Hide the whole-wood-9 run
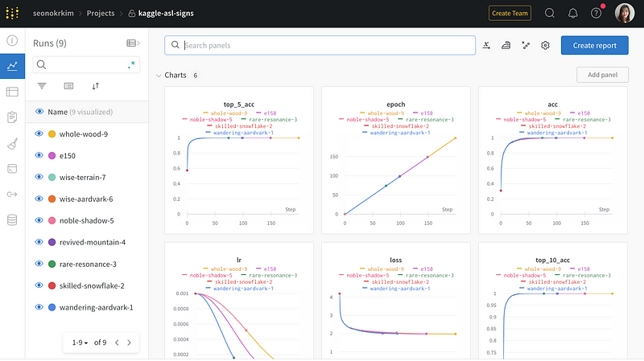Viewport: 644px width, 361px height. tap(39, 133)
